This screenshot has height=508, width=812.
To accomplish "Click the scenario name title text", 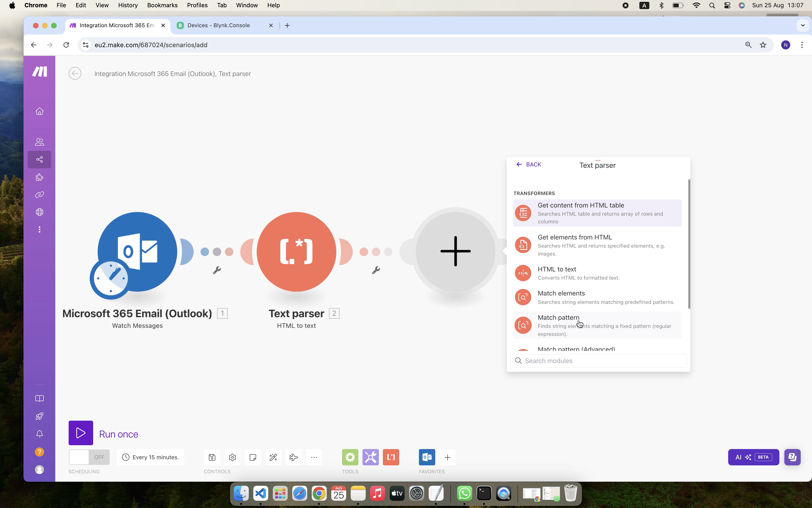I will 172,73.
